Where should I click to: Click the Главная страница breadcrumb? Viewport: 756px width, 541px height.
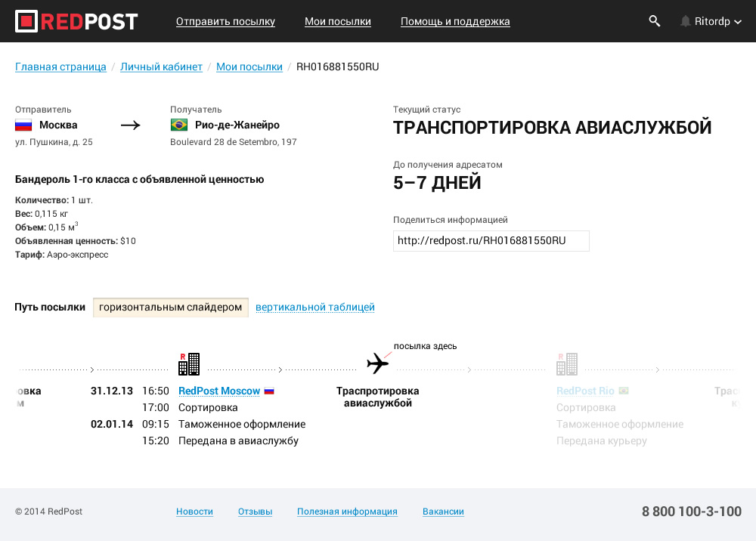60,66
